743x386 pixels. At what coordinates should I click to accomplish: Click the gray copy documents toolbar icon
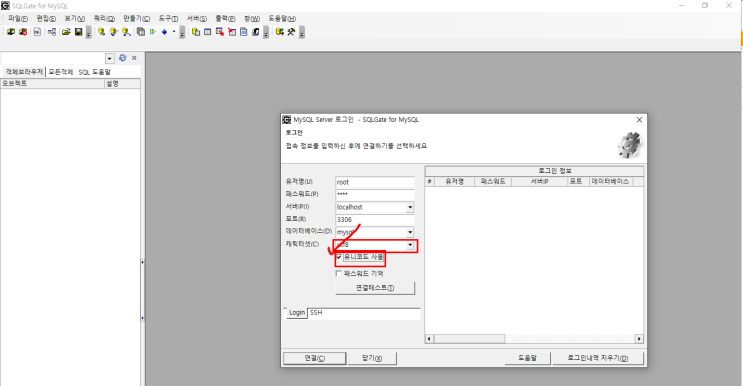point(141,32)
